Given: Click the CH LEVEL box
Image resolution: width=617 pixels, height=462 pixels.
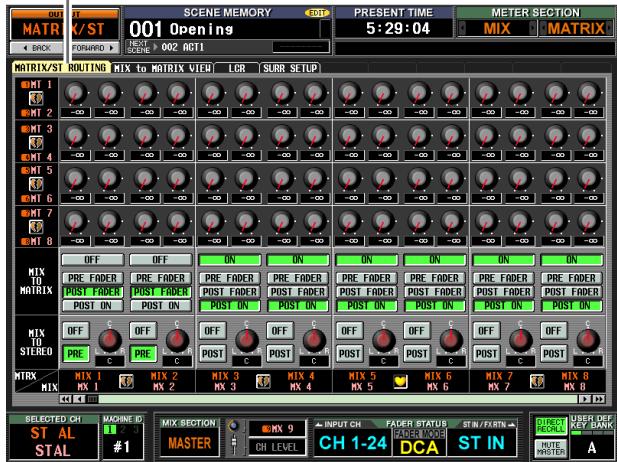Looking at the screenshot, I should 277,447.
